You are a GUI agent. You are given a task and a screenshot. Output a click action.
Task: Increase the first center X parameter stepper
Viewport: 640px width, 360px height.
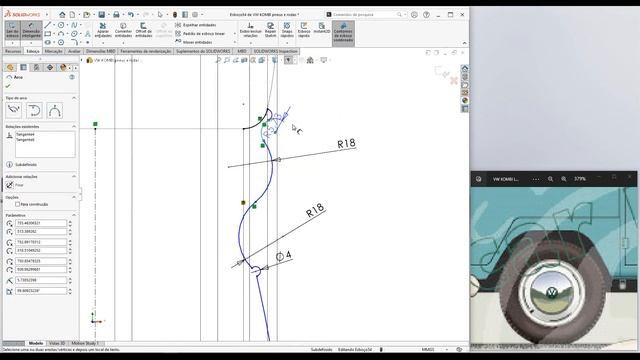coord(70,222)
